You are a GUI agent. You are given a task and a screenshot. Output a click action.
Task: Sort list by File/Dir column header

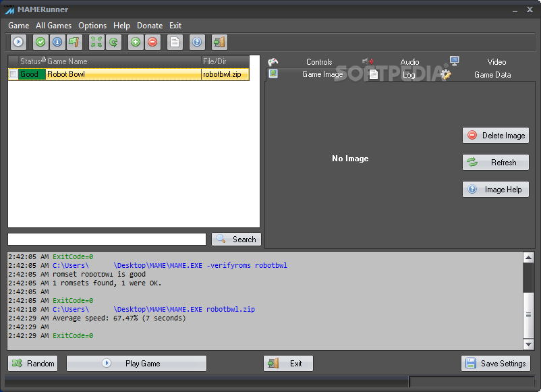(225, 61)
